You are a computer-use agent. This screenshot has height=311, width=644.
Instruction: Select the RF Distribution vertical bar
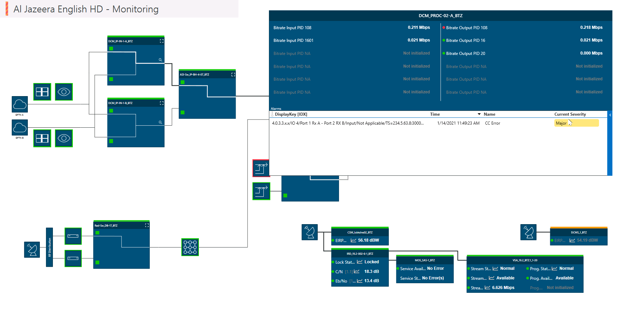[49, 247]
